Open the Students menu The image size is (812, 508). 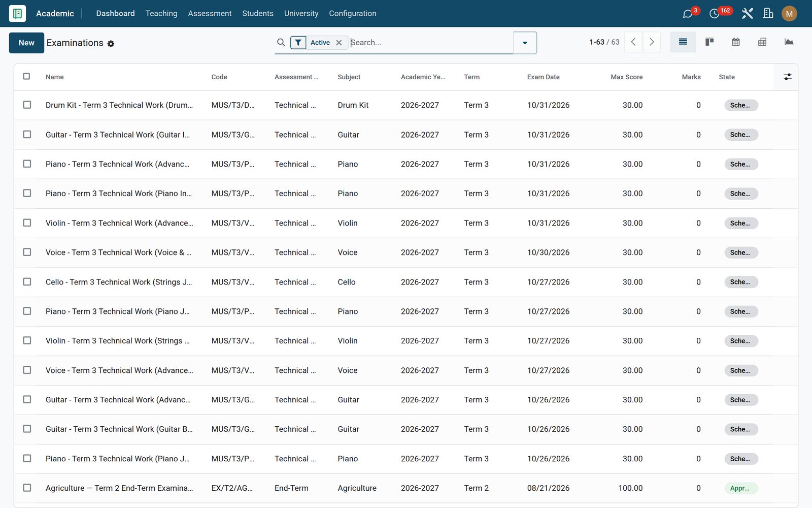point(258,14)
